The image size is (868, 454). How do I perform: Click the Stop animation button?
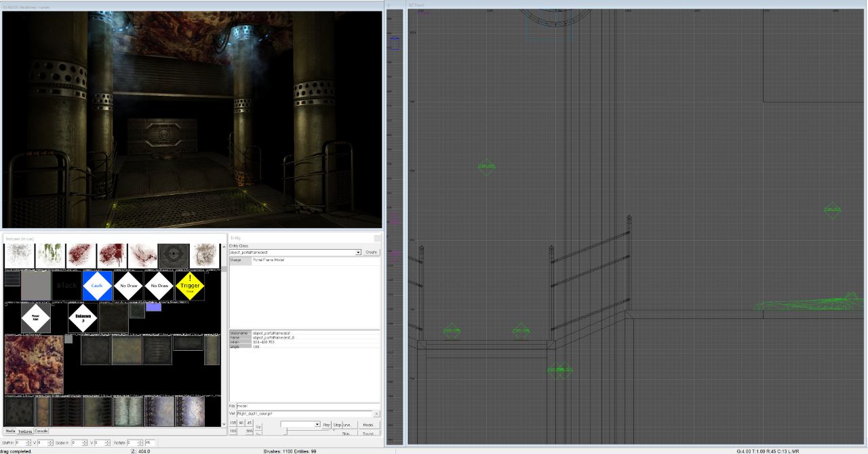[x=337, y=425]
